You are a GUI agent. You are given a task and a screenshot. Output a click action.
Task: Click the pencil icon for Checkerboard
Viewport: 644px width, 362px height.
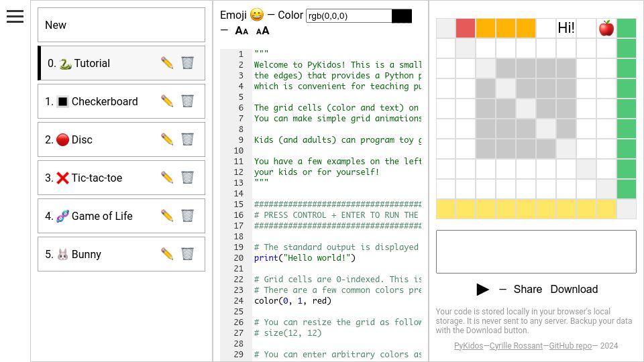(167, 101)
